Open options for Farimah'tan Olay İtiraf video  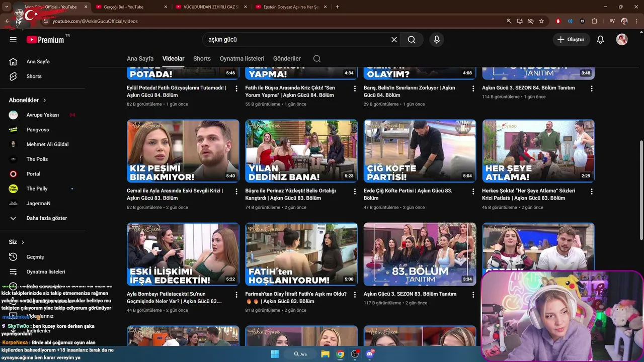click(x=355, y=295)
